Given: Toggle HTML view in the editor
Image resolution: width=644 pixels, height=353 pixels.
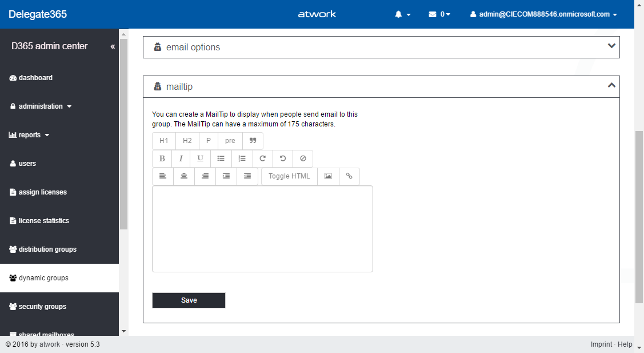Looking at the screenshot, I should (x=289, y=176).
